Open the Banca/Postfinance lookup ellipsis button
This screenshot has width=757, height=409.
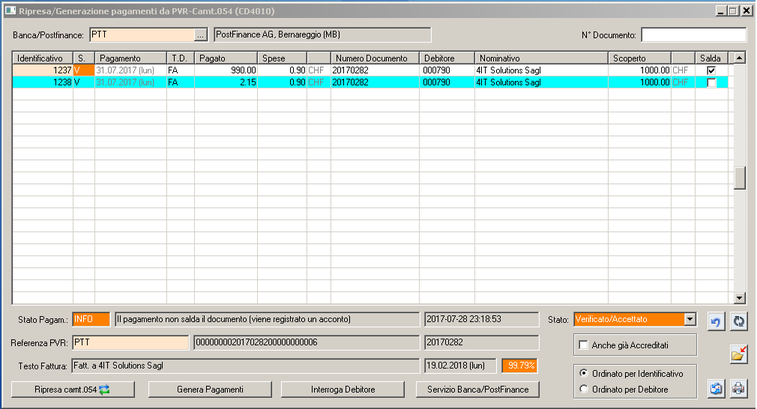tap(200, 34)
